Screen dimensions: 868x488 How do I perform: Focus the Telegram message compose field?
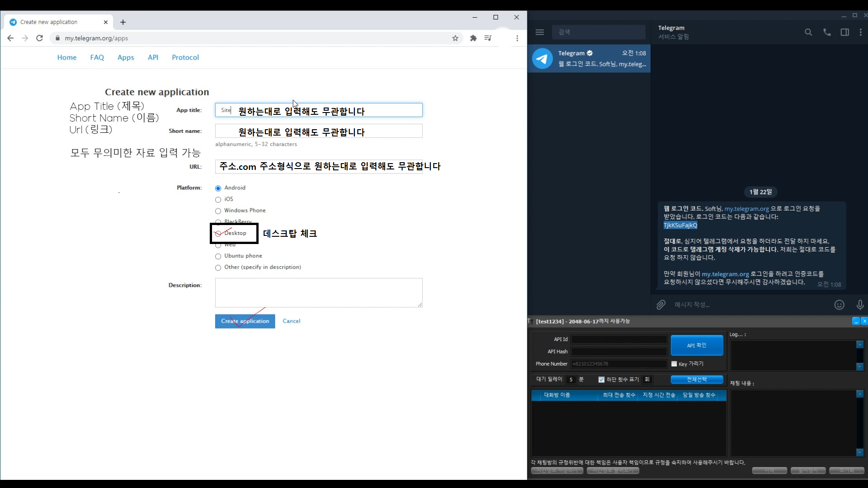tap(750, 305)
